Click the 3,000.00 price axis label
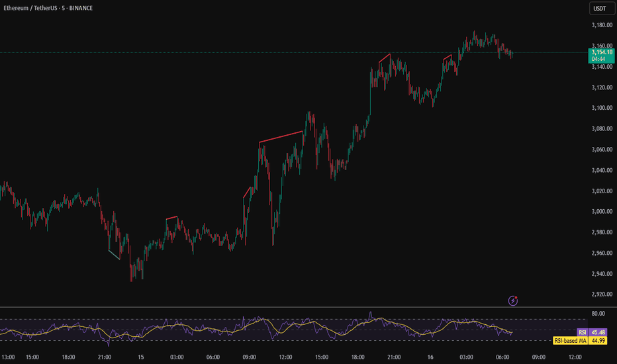Viewport: 617px width, 364px height. (x=602, y=211)
